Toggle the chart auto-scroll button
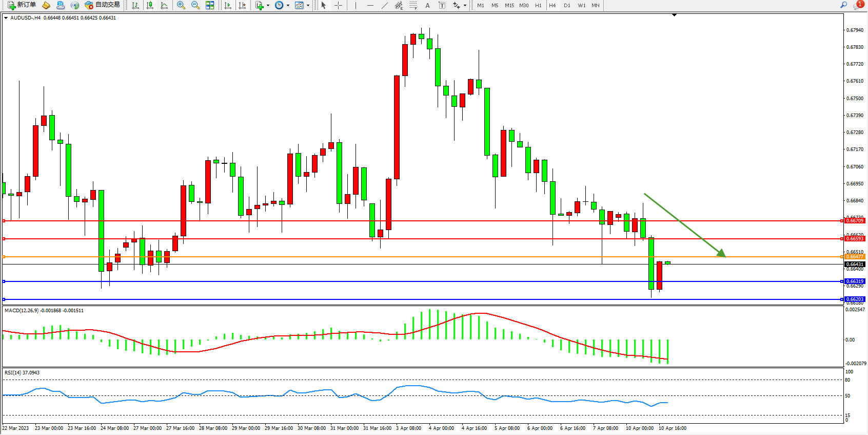 tap(228, 5)
